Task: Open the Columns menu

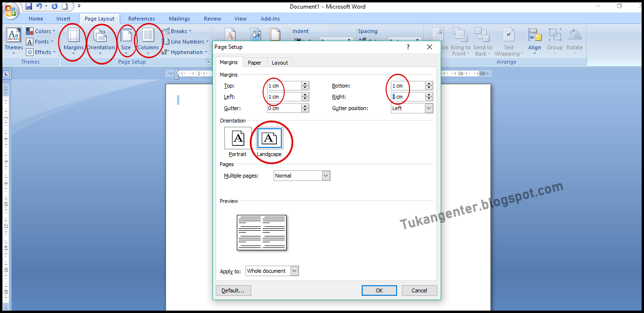Action: [148, 42]
